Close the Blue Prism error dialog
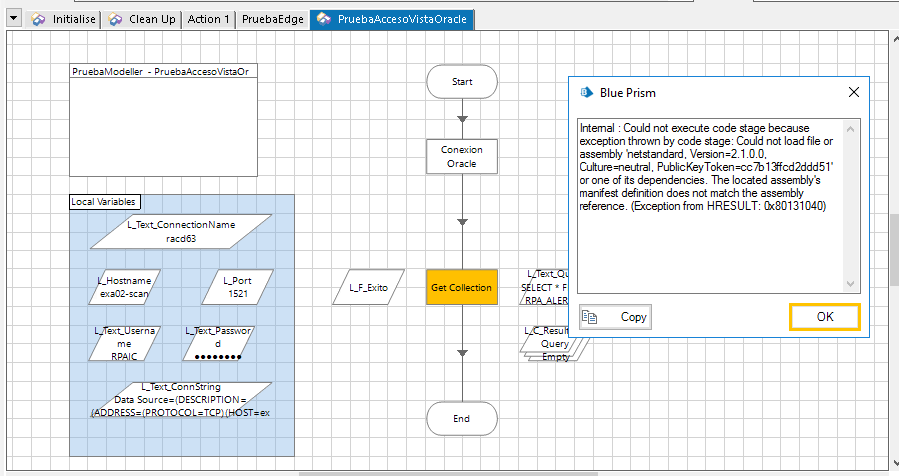The image size is (899, 476). [854, 92]
